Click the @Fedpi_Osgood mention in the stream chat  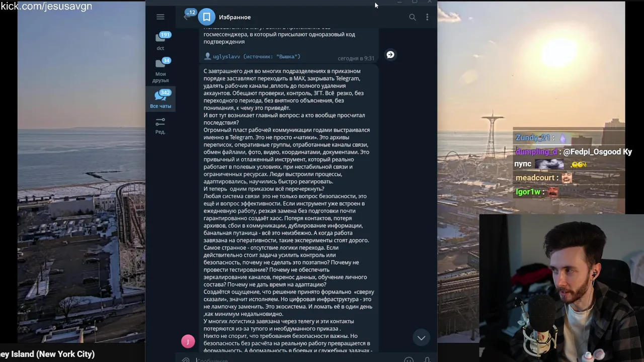coord(592,151)
